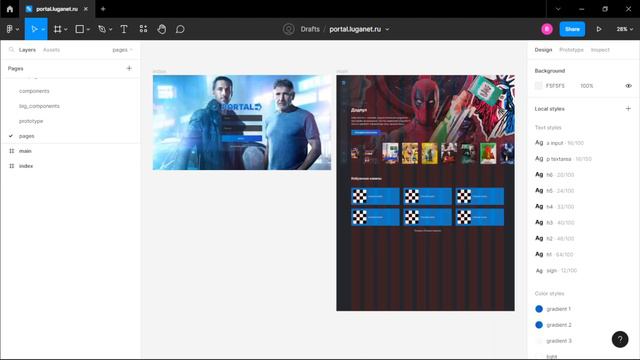Select the portal.luganet.ru window tab
640x360 pixels.
pyautogui.click(x=57, y=9)
